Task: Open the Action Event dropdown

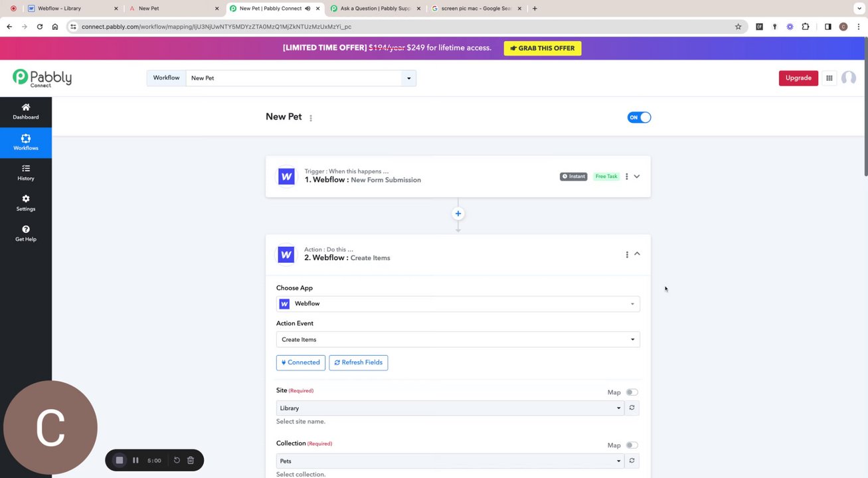Action: 458,339
